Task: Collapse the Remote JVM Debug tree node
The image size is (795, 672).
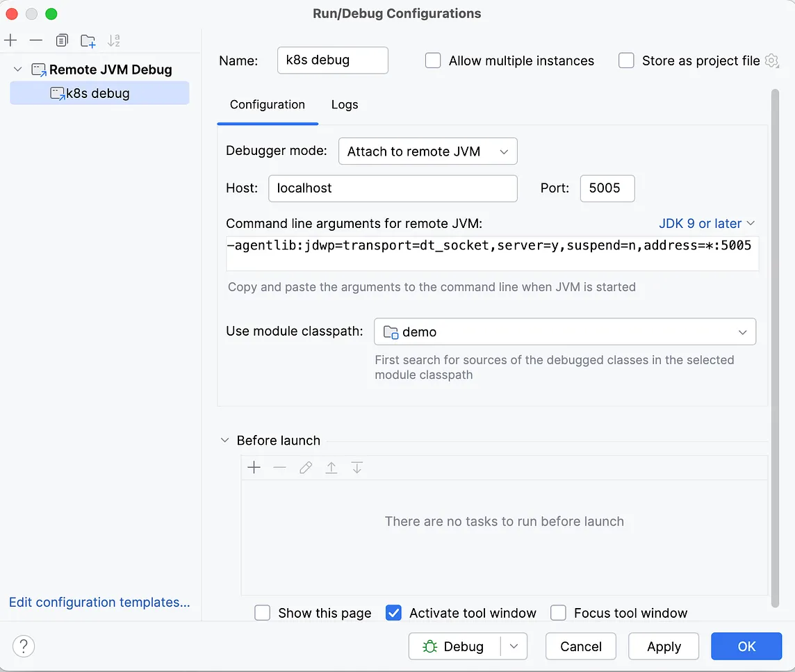Action: [18, 69]
